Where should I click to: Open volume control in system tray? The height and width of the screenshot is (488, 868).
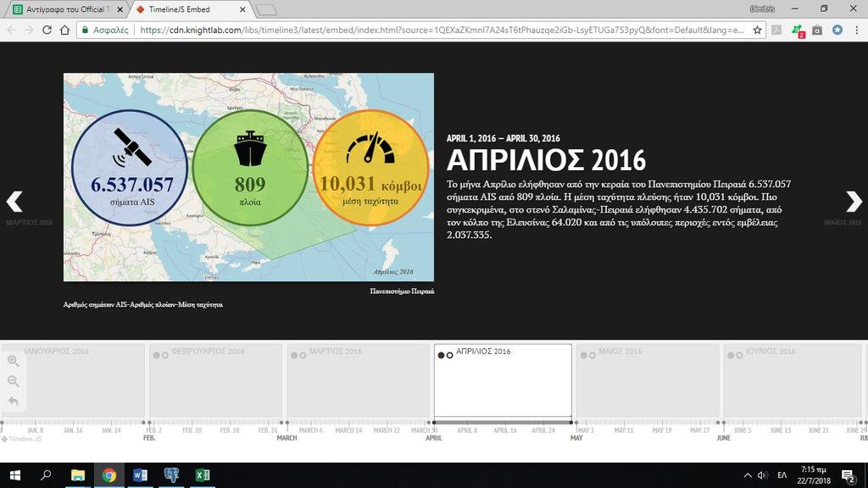762,475
